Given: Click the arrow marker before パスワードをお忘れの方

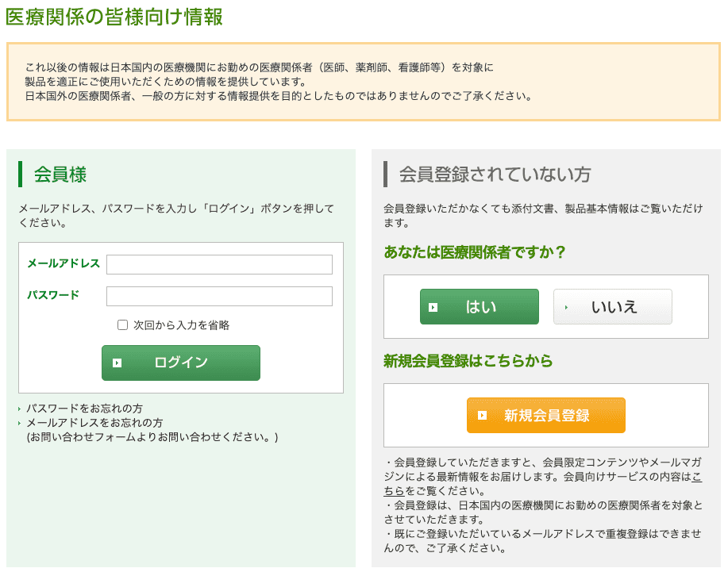Looking at the screenshot, I should pyautogui.click(x=20, y=408).
